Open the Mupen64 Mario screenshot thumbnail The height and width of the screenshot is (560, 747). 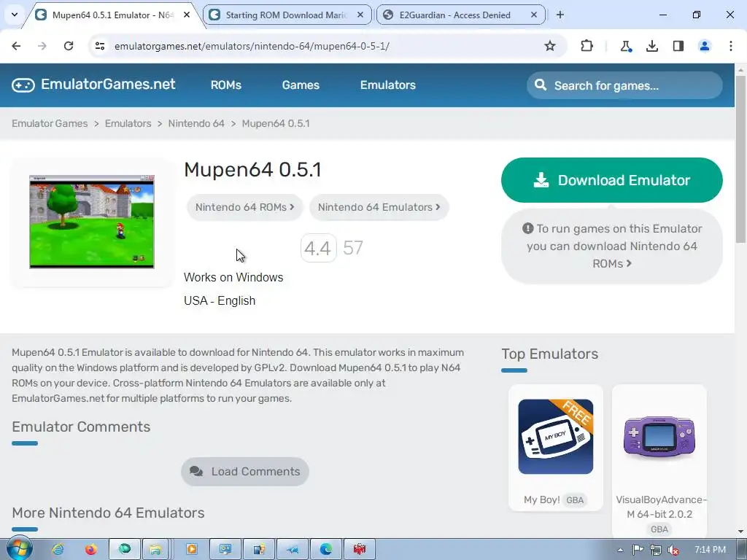coord(92,222)
